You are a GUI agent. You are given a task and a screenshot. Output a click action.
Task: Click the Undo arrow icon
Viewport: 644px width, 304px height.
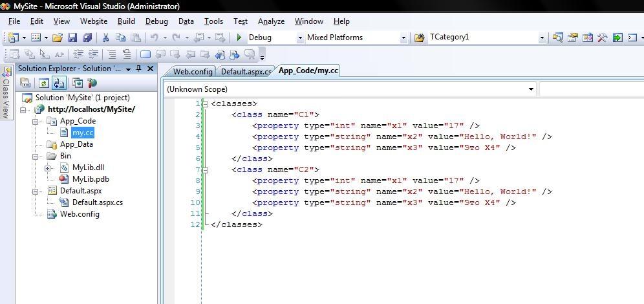pyautogui.click(x=155, y=38)
